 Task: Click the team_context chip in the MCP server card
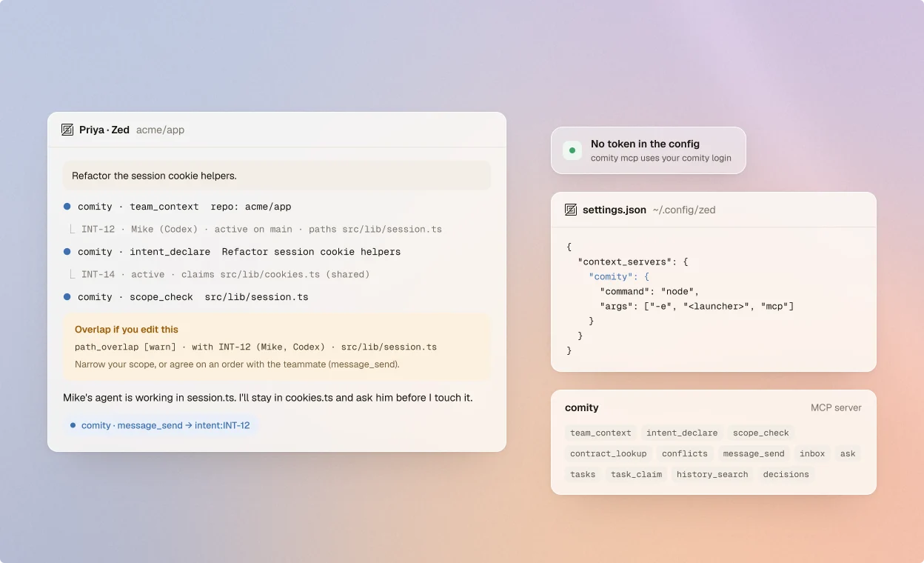[x=600, y=433]
